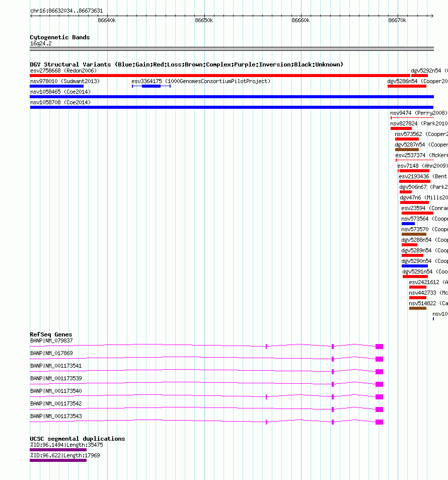The image size is (448, 480).
Task: Click the purple bar for Length:35475 duplication
Action: (x=58, y=450)
